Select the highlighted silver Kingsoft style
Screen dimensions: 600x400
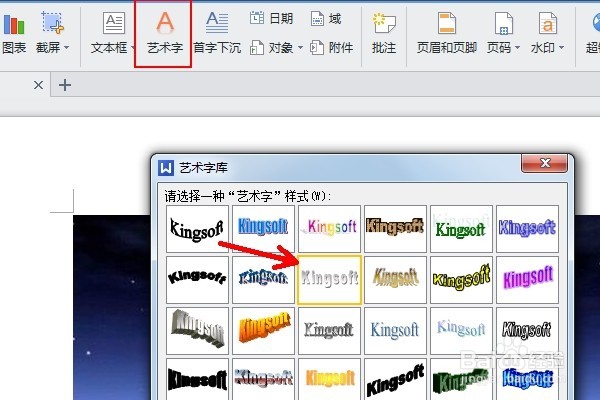329,280
